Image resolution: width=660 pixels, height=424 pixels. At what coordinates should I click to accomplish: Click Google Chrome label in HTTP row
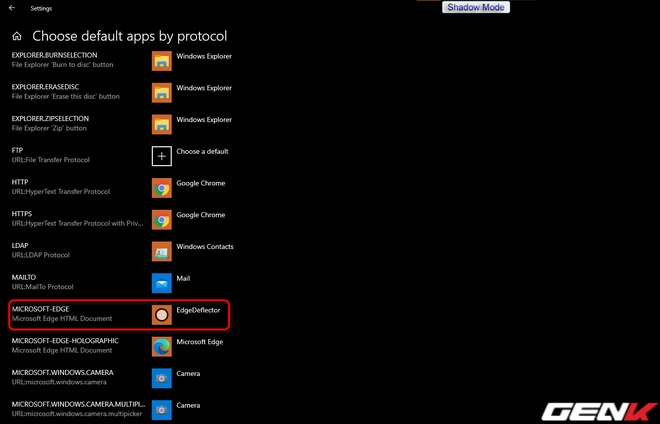[201, 183]
